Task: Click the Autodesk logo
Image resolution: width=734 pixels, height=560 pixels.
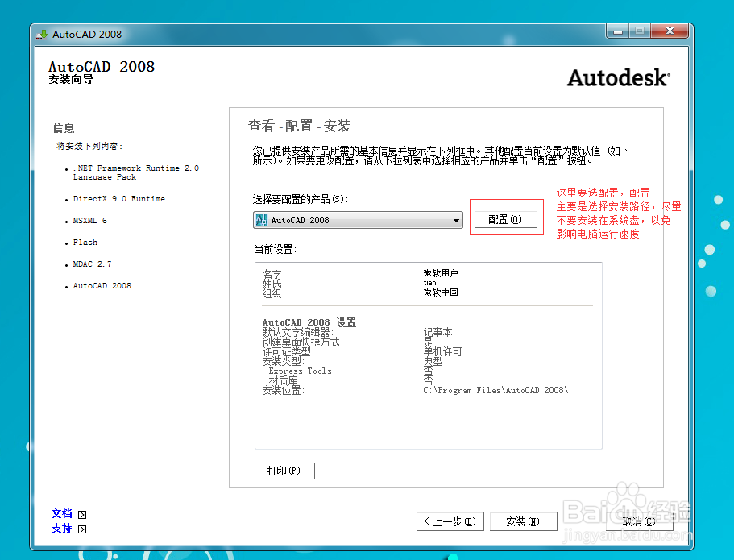Action: [619, 77]
